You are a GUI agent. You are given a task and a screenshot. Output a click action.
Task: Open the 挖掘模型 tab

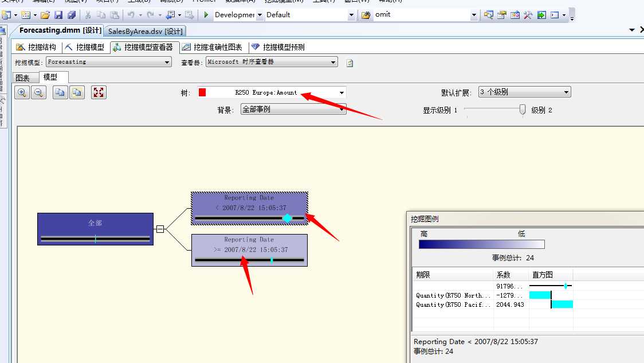click(85, 47)
